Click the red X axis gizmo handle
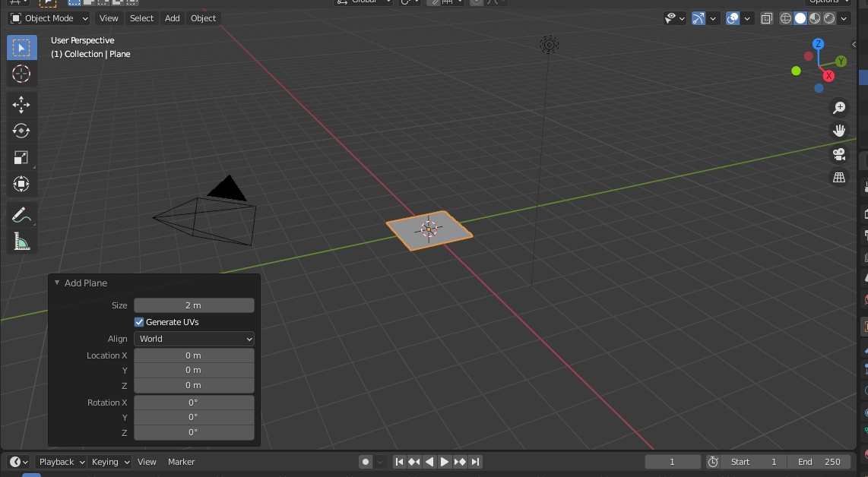This screenshot has width=868, height=477. [x=828, y=76]
